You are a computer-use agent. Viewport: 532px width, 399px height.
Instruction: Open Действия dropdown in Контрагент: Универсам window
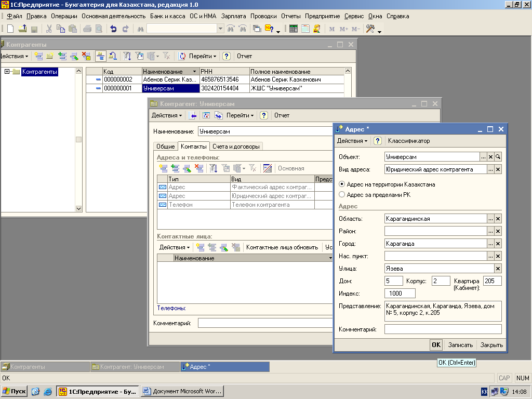(x=167, y=115)
